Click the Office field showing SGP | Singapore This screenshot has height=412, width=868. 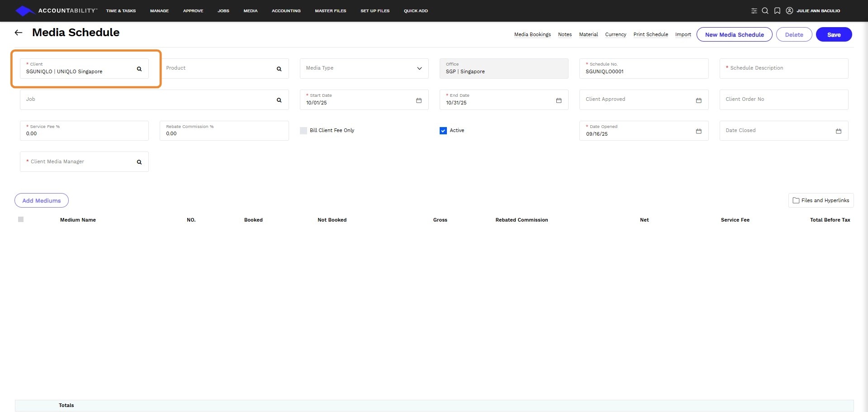(x=504, y=68)
